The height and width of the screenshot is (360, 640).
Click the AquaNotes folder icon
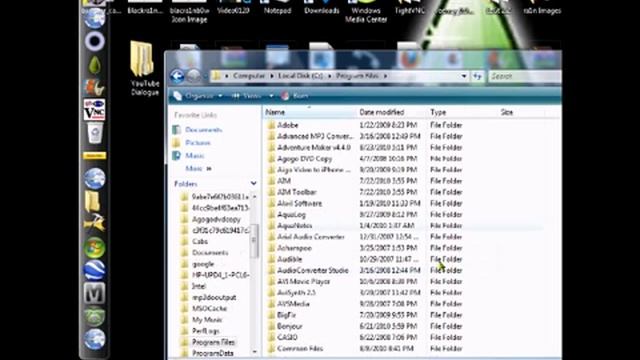pos(271,226)
